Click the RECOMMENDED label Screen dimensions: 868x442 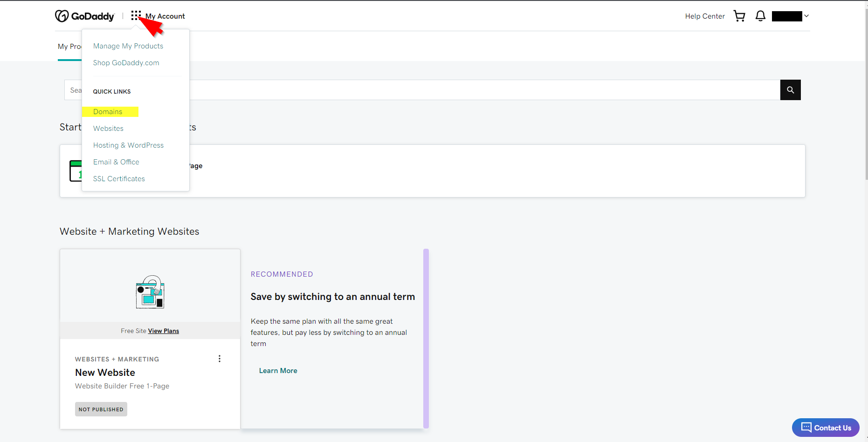pos(282,274)
